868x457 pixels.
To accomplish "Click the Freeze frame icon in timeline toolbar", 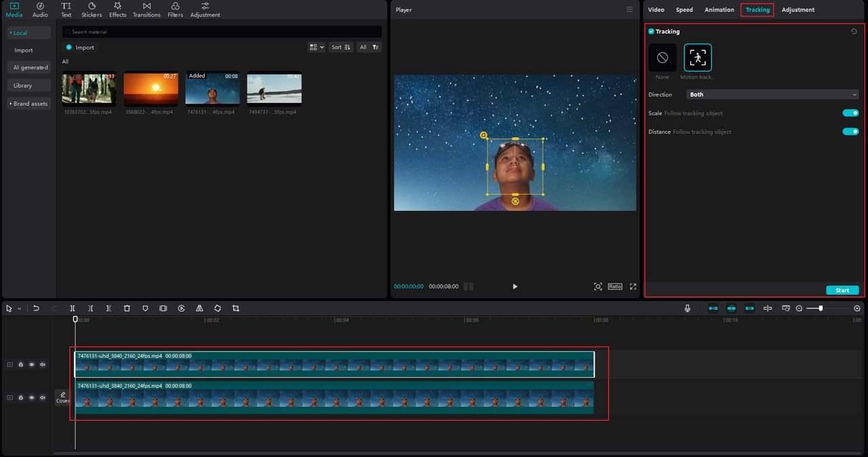I will 163,309.
